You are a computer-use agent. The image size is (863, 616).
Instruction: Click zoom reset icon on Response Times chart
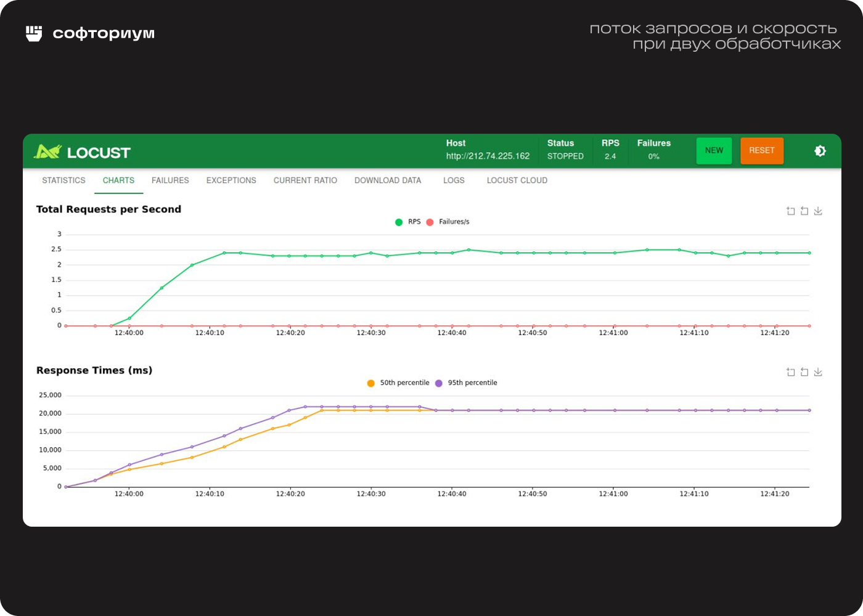pos(804,372)
